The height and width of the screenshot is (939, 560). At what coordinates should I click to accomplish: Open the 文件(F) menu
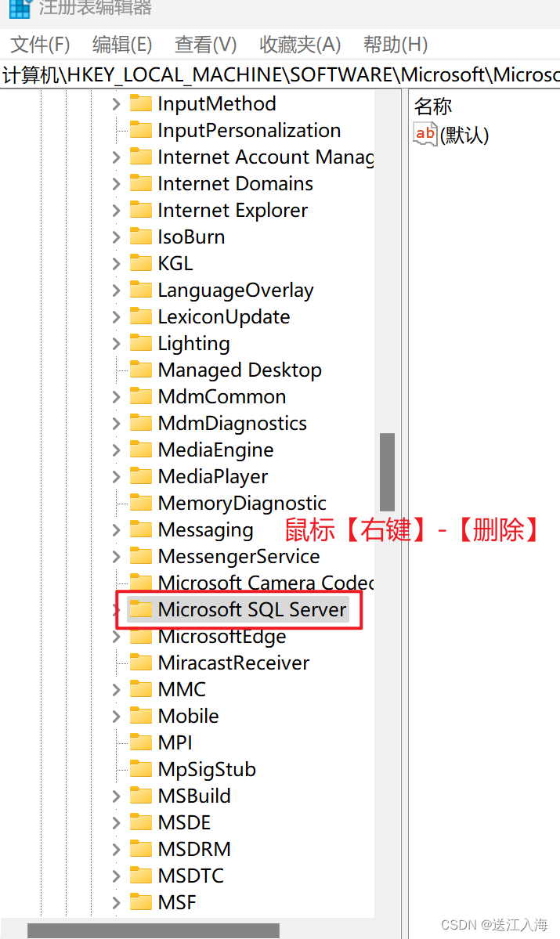coord(40,45)
